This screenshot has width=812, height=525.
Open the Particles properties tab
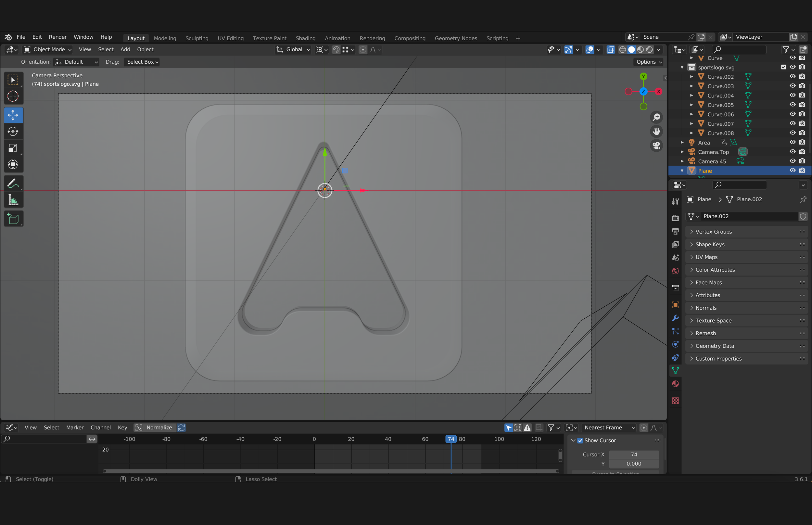675,331
